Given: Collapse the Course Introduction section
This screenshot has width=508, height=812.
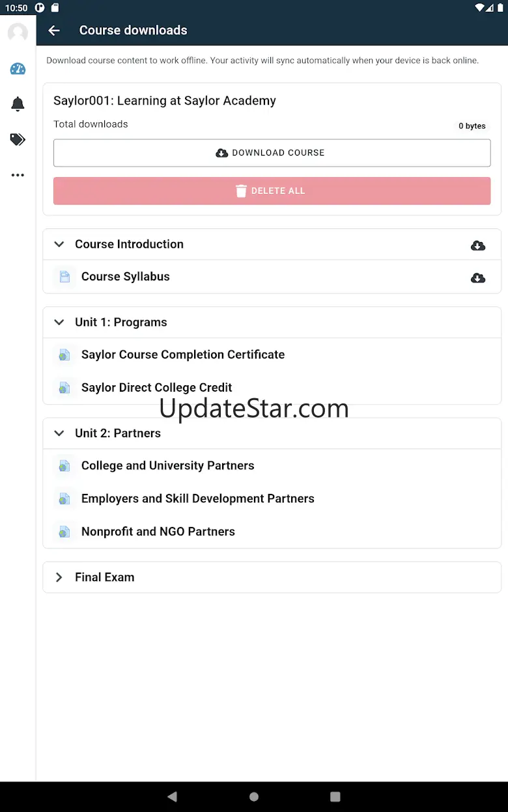Looking at the screenshot, I should pyautogui.click(x=59, y=245).
